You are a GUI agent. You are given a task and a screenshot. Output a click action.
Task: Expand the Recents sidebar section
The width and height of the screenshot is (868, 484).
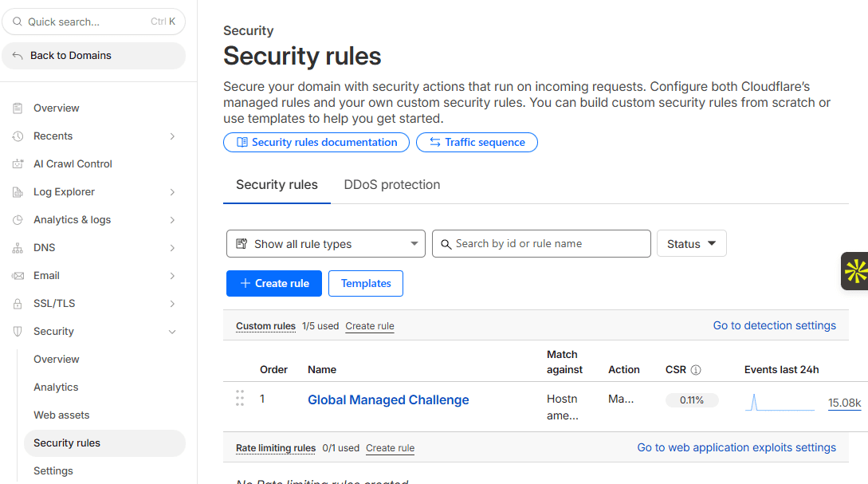click(172, 136)
